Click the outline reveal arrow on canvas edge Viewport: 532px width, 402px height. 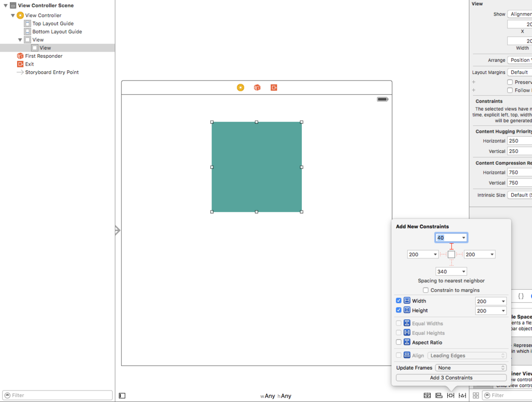click(x=117, y=230)
